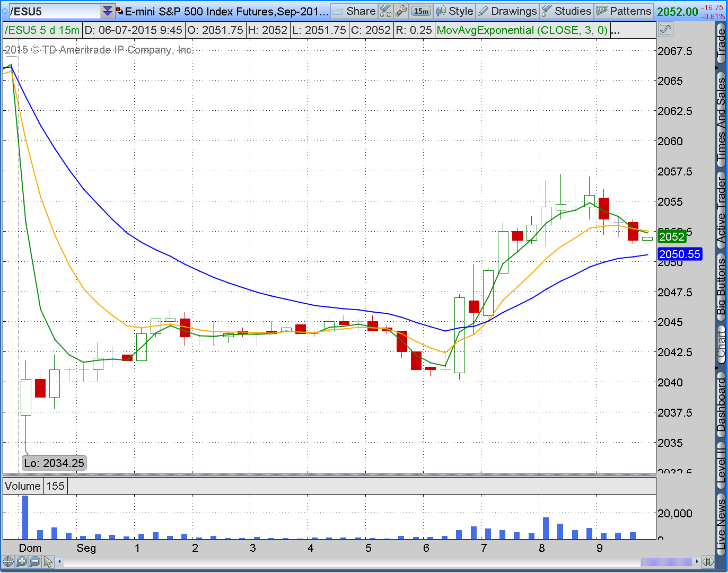Click the double-arrow expansion icon at bottom right
Viewport: 728px width, 573px height.
tap(708, 561)
